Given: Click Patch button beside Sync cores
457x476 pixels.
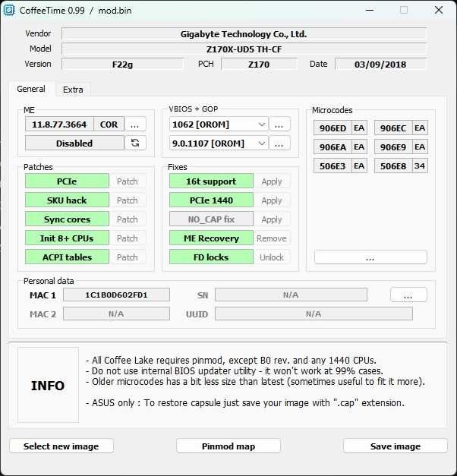Looking at the screenshot, I should point(128,219).
